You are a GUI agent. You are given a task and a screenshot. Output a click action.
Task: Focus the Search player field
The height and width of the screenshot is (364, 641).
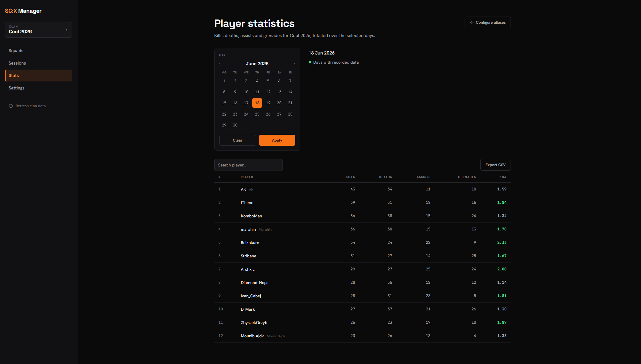point(248,165)
